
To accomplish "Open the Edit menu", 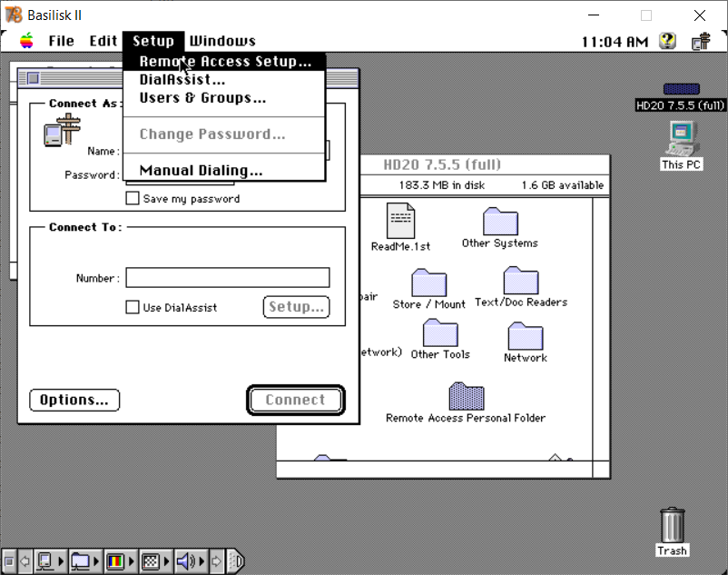I will (103, 41).
